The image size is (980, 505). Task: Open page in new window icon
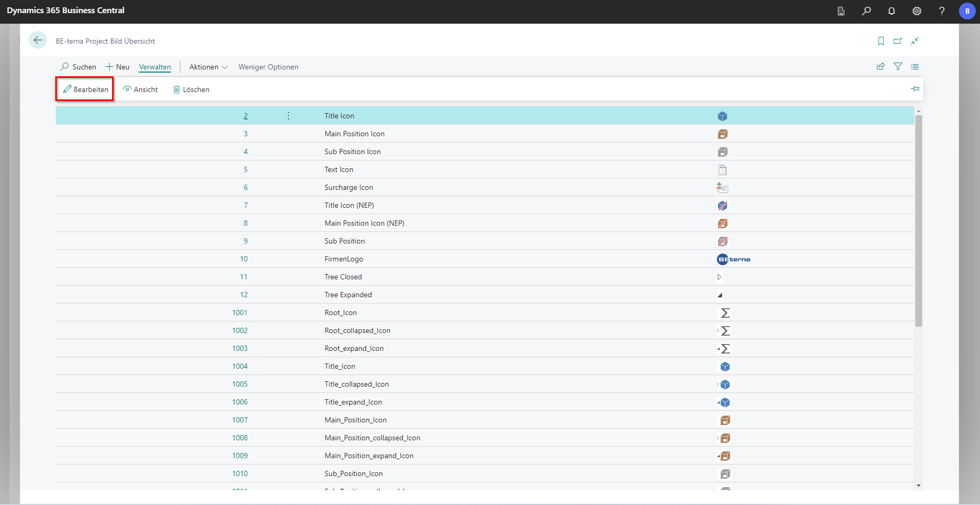coord(898,41)
